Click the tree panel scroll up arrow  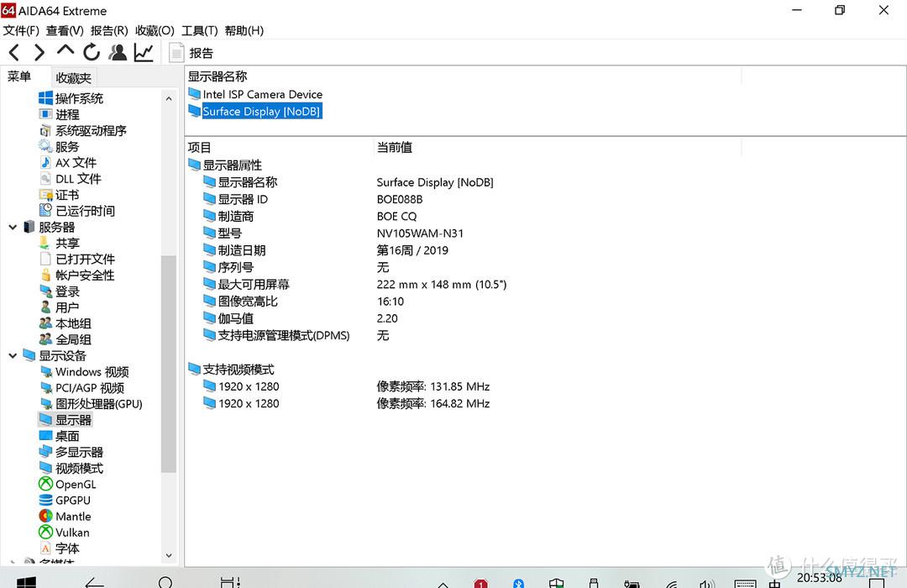(168, 99)
